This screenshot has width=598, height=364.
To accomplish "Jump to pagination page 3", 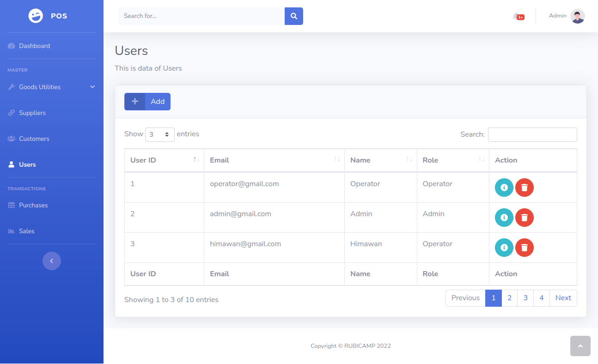I will (525, 298).
